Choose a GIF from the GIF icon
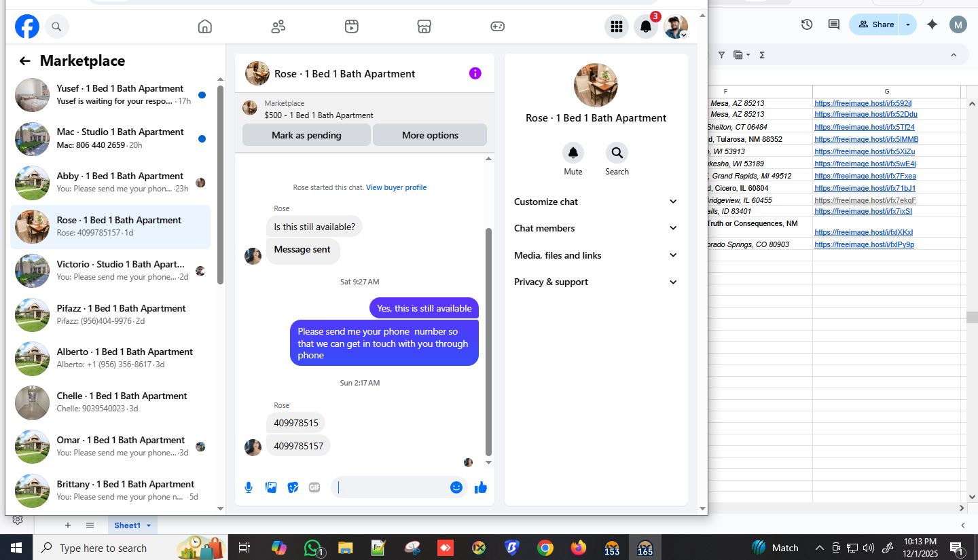This screenshot has width=978, height=560. coord(314,487)
